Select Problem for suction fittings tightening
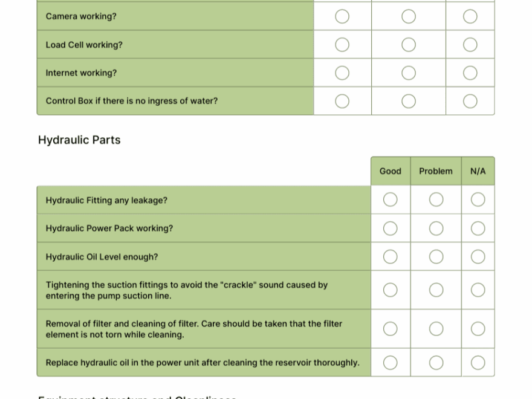532x399 pixels. click(x=436, y=290)
